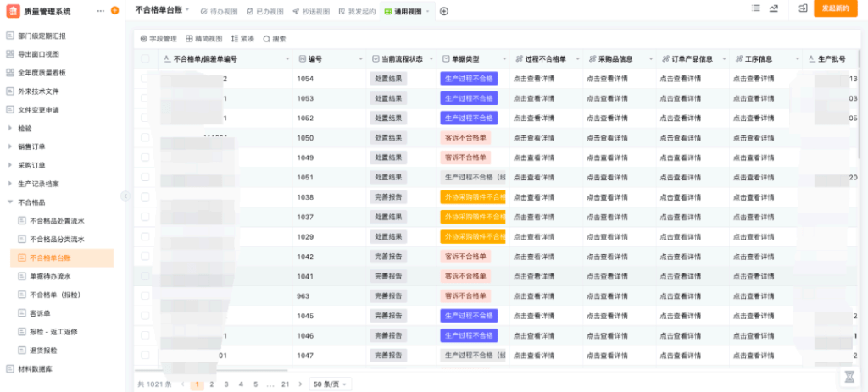Image resolution: width=868 pixels, height=392 pixels.
Task: Open the 我发起的 view tab
Action: click(x=356, y=12)
